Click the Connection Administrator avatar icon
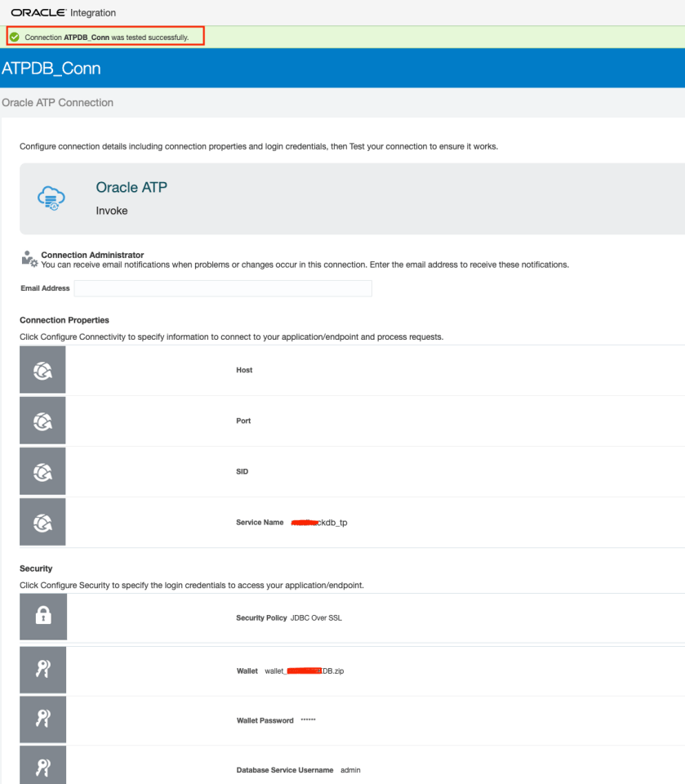This screenshot has height=784, width=685. coord(27,257)
